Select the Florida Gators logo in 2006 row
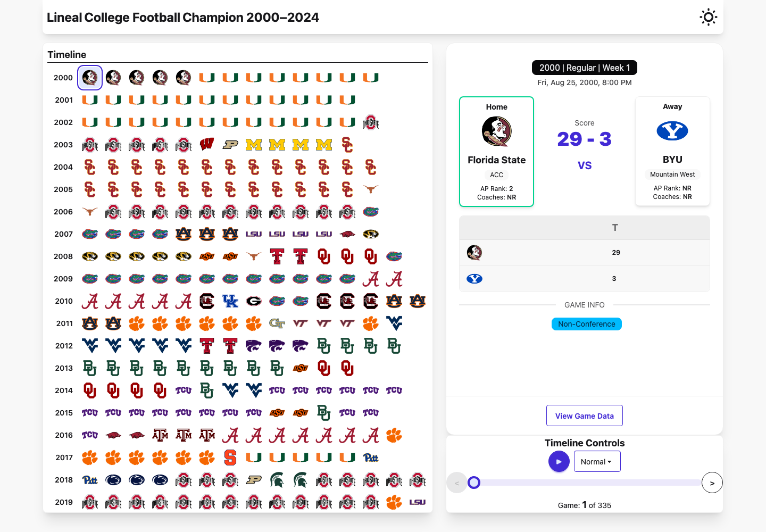Screen dimensions: 766x532 tap(371, 212)
